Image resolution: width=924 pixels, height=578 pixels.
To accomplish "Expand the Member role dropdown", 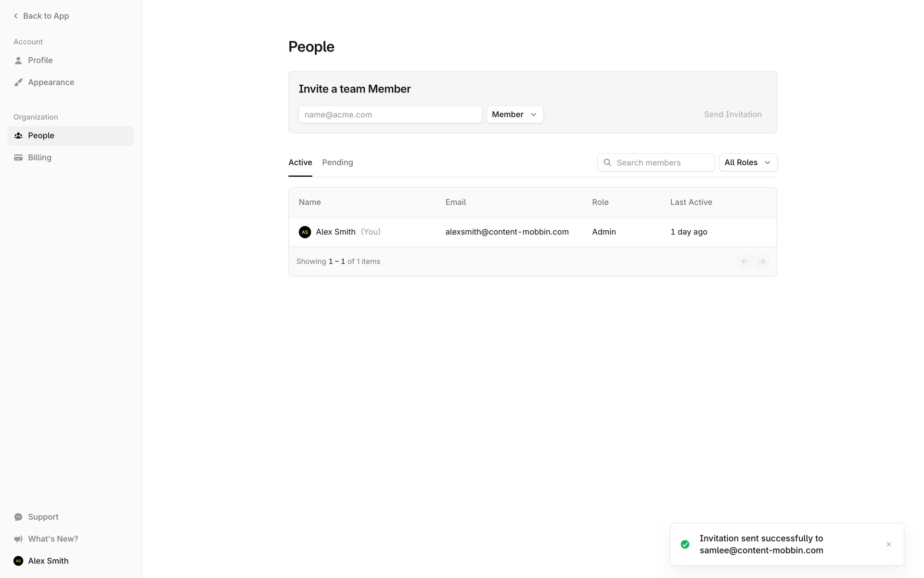I will (x=514, y=115).
